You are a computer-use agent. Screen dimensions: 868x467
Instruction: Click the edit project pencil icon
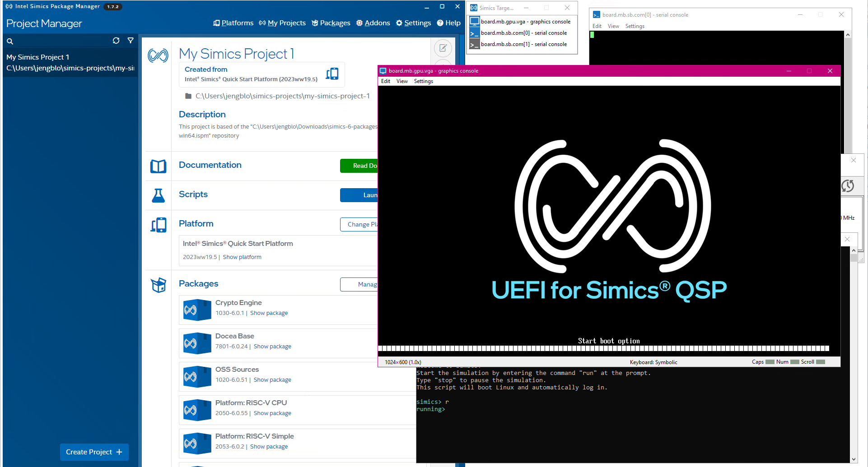(x=443, y=48)
